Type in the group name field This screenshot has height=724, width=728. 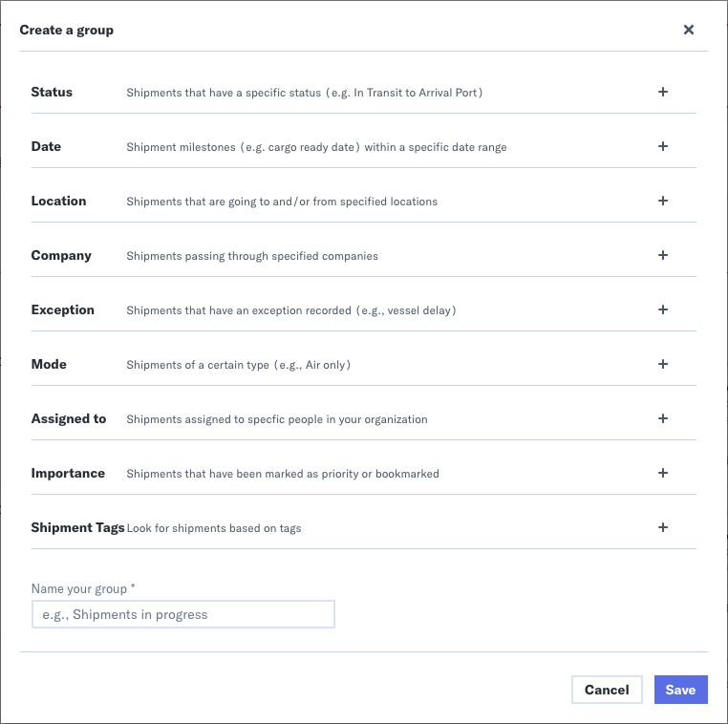(x=182, y=614)
